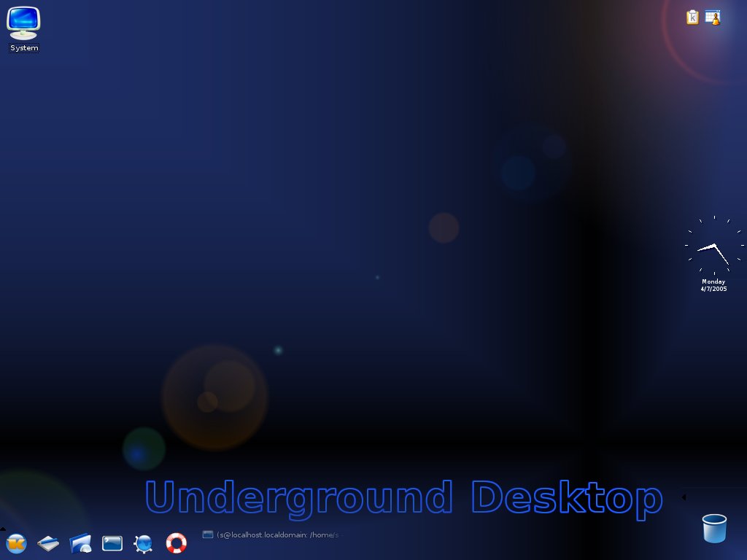This screenshot has width=747, height=560.
Task: Open the Klipper clipboard tray icon
Action: (x=692, y=17)
